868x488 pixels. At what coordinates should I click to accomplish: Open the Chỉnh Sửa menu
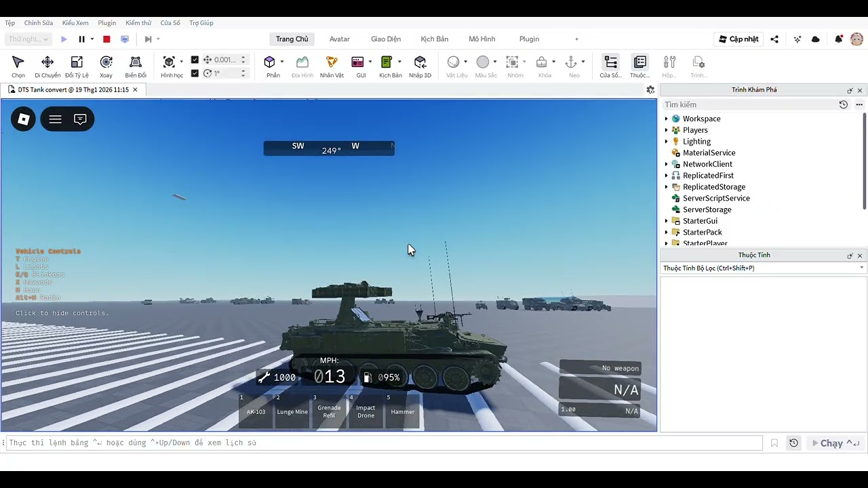pos(39,23)
